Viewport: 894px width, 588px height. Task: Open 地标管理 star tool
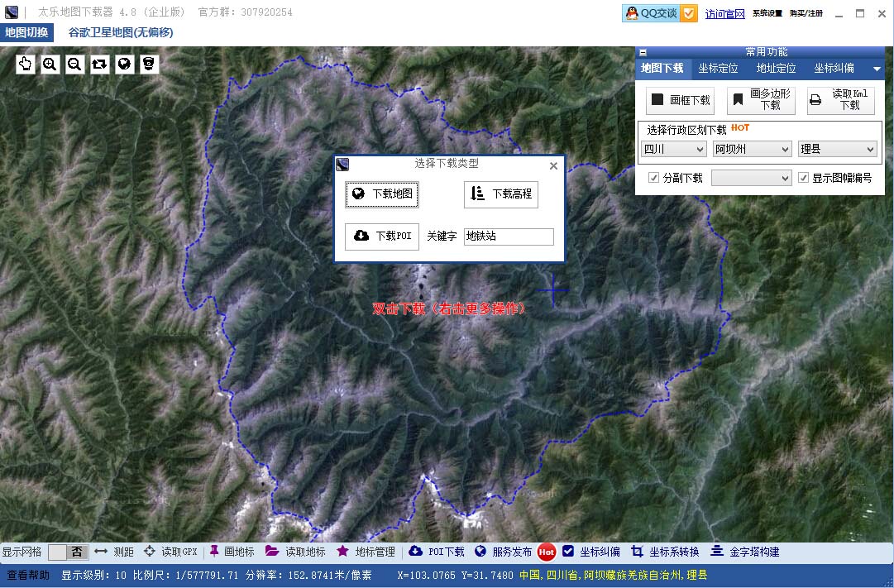[366, 552]
